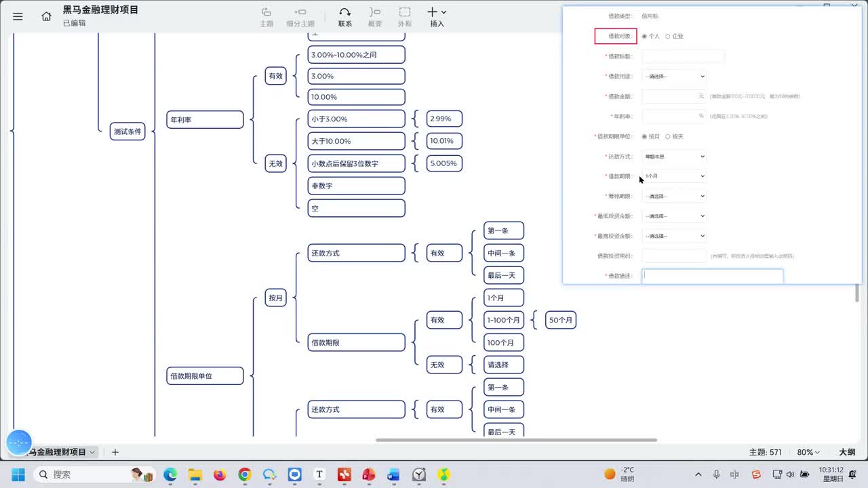
Task: Click the mind map horizontal scrollbar
Action: click(516, 440)
